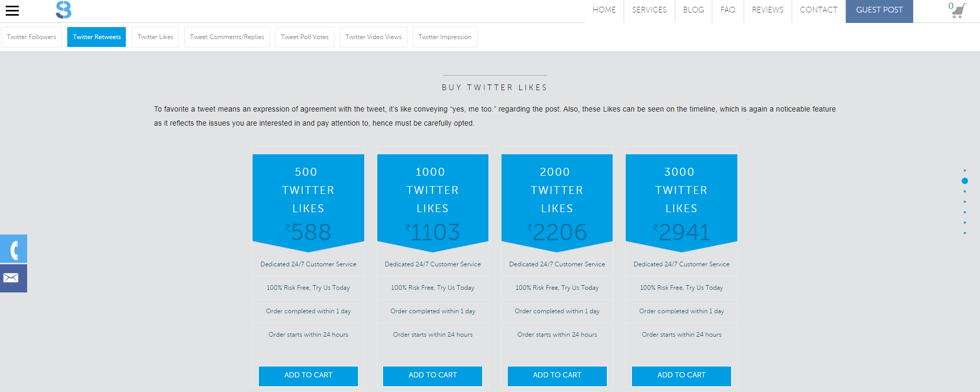Select the Twitter Retweets tab
Screen dimensions: 980x392
(97, 37)
